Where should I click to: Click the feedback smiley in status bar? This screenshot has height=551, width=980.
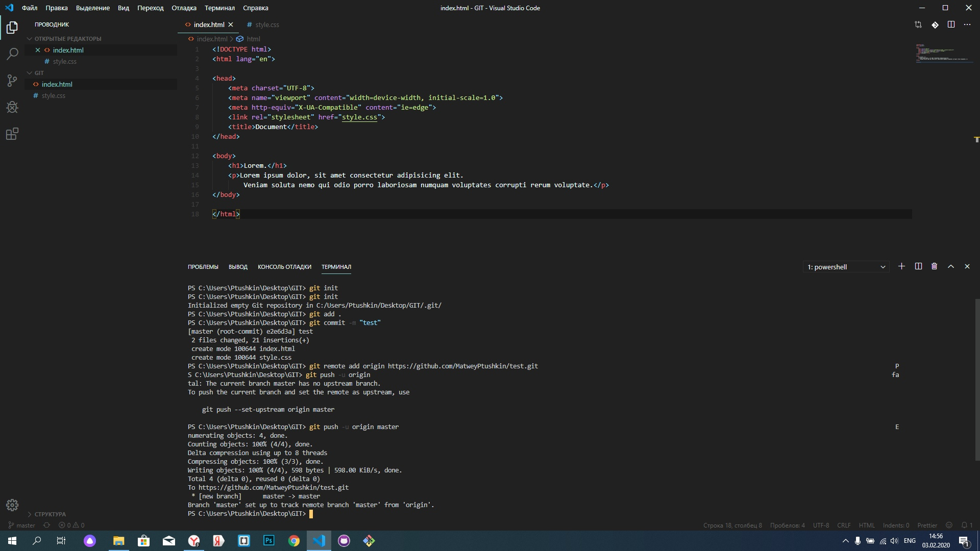tap(949, 525)
